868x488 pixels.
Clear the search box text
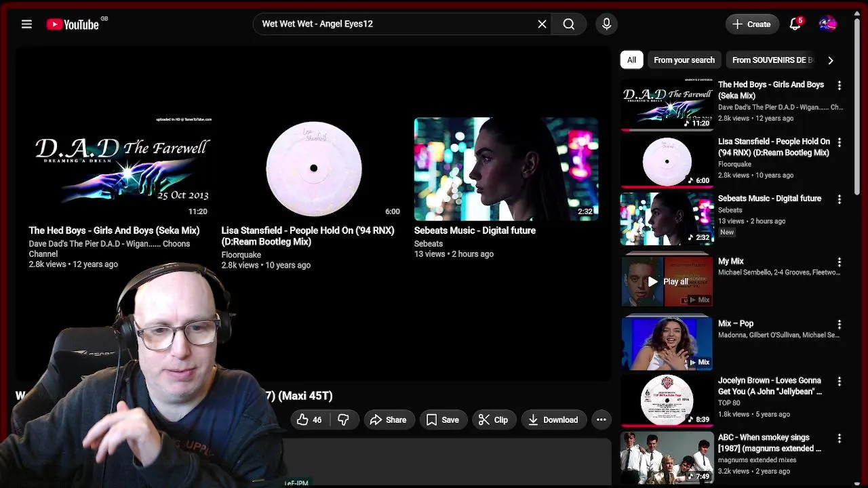[542, 24]
